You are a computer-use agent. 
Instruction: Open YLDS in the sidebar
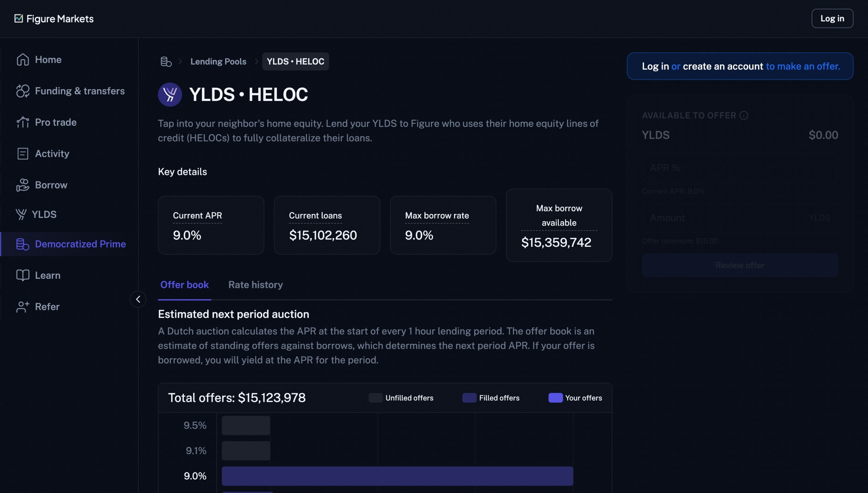pyautogui.click(x=44, y=214)
